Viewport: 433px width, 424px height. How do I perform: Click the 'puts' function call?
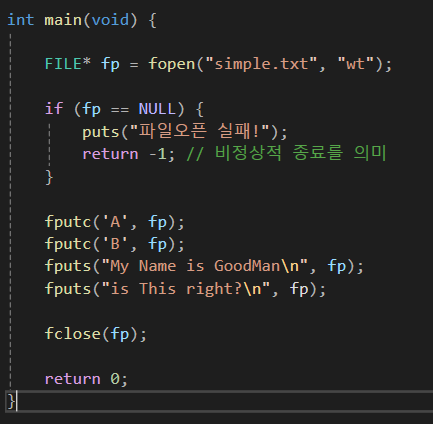click(101, 132)
